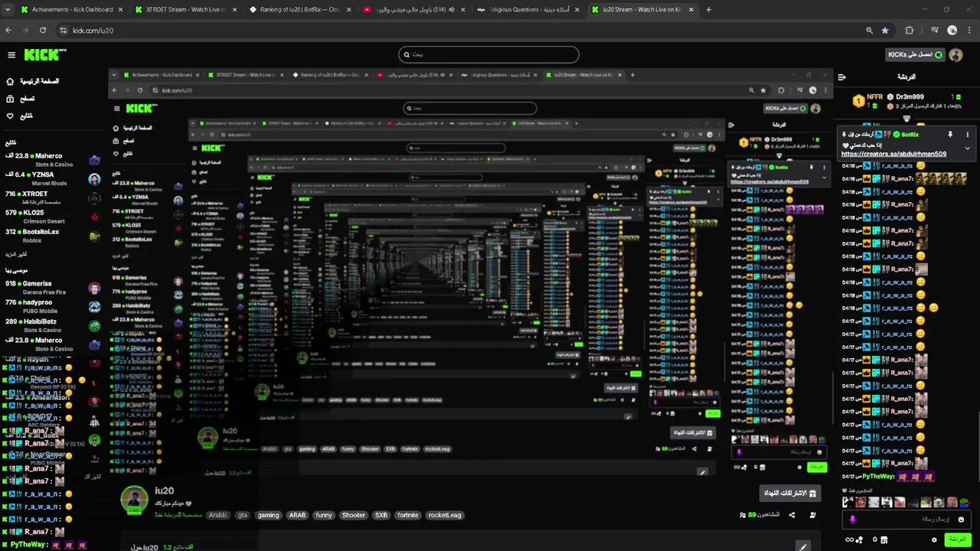Open the browser extensions puzzle icon
The width and height of the screenshot is (980, 551).
[910, 31]
